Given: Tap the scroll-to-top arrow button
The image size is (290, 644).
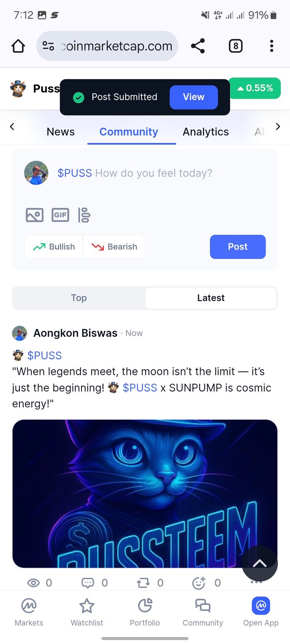Looking at the screenshot, I should [260, 563].
